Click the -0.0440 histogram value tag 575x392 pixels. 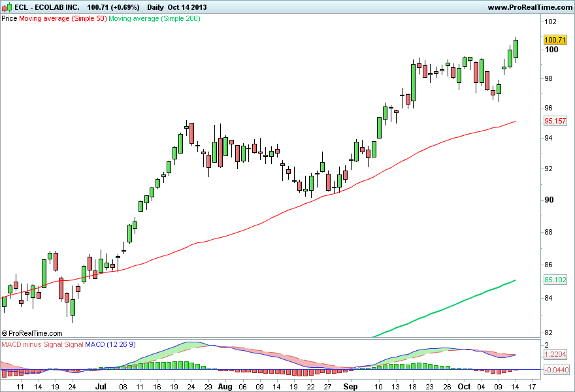(x=556, y=370)
